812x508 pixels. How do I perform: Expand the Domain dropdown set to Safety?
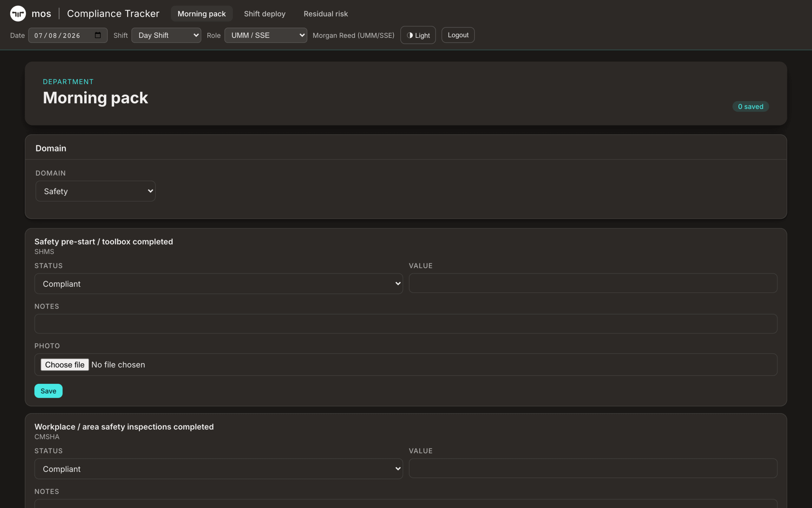(x=95, y=191)
